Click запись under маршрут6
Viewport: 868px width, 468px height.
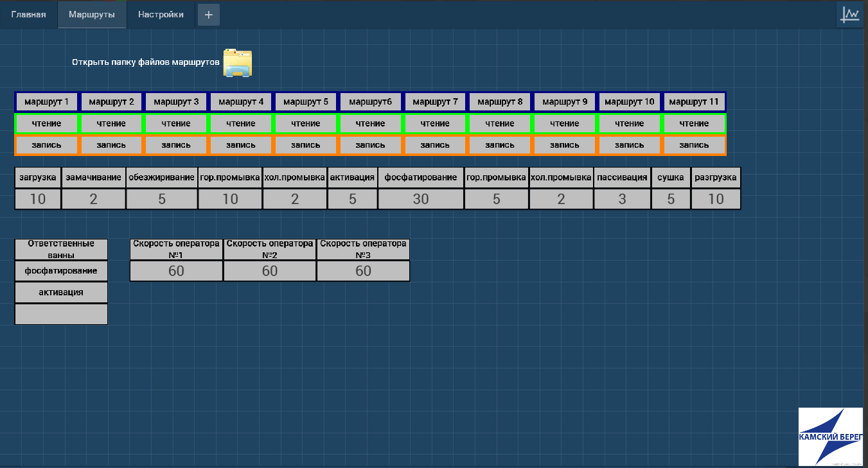click(x=370, y=145)
